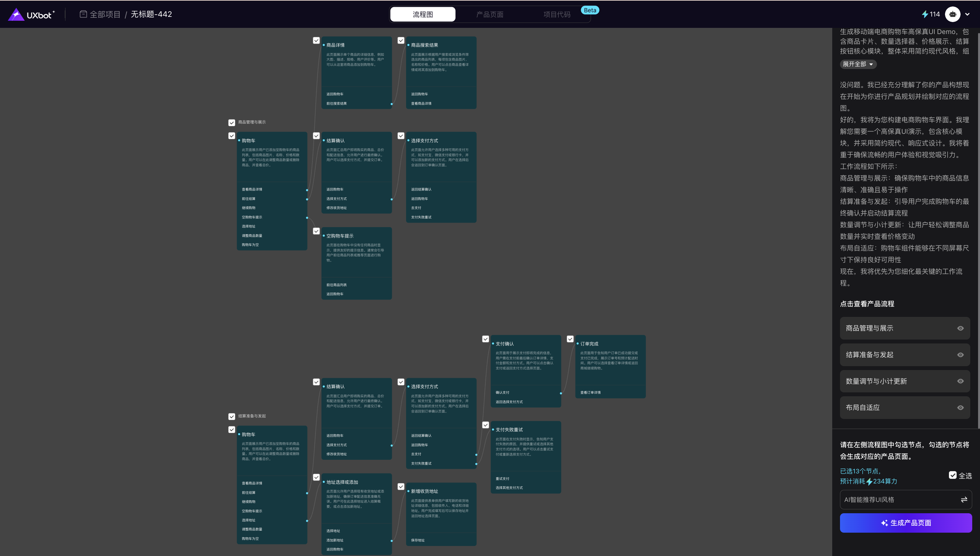The height and width of the screenshot is (556, 980).
Task: Click the lightning credits icon showing 114
Action: [925, 14]
